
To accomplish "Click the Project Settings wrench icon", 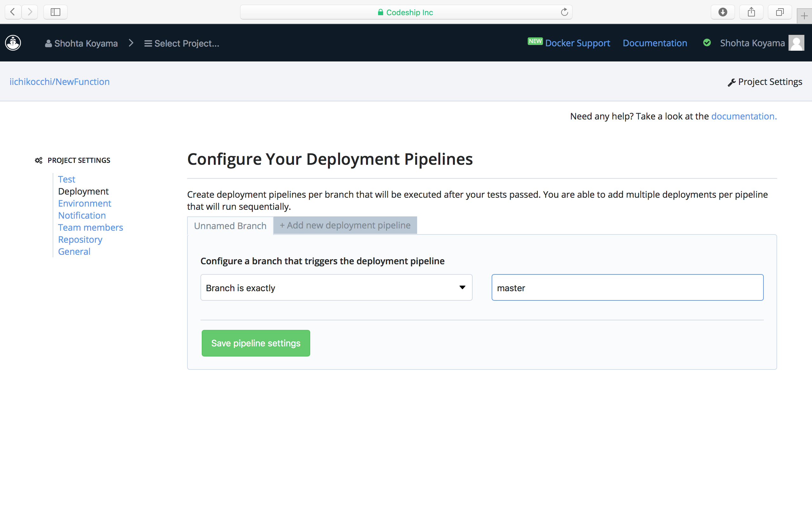I will coord(732,82).
